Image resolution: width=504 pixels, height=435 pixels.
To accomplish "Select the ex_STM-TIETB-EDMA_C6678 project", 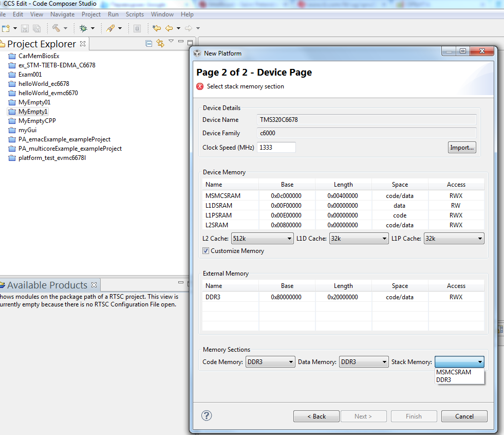I will [x=57, y=65].
